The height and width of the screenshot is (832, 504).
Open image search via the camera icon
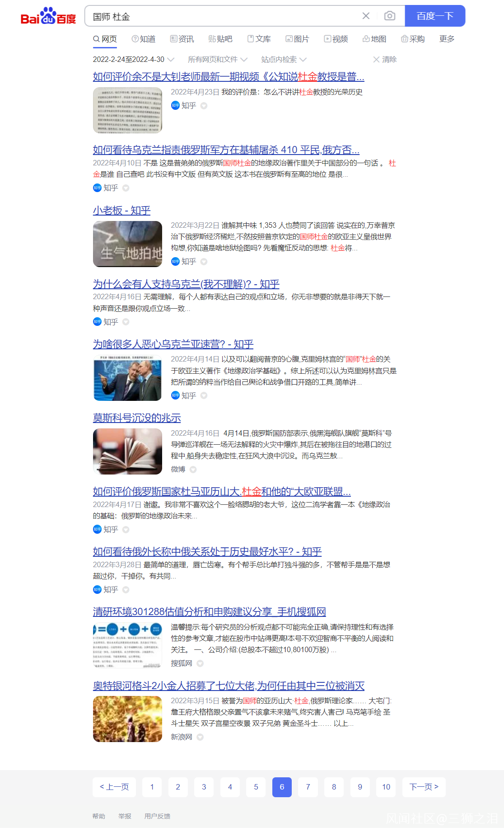pos(389,16)
